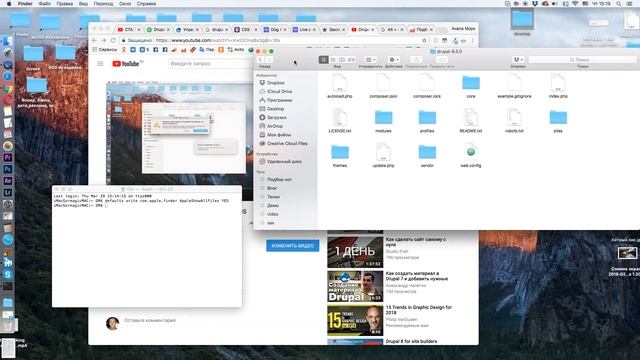
Task: Switch Finder to list view
Action: pyautogui.click(x=333, y=60)
